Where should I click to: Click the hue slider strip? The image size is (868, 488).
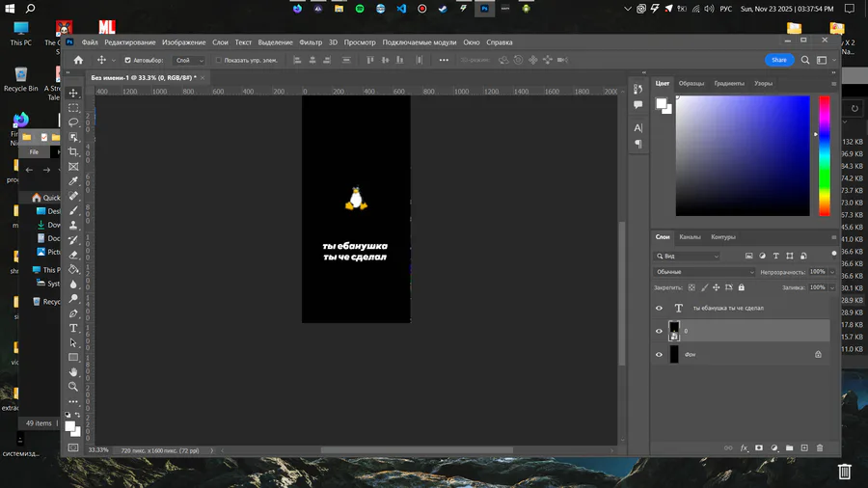(x=825, y=156)
